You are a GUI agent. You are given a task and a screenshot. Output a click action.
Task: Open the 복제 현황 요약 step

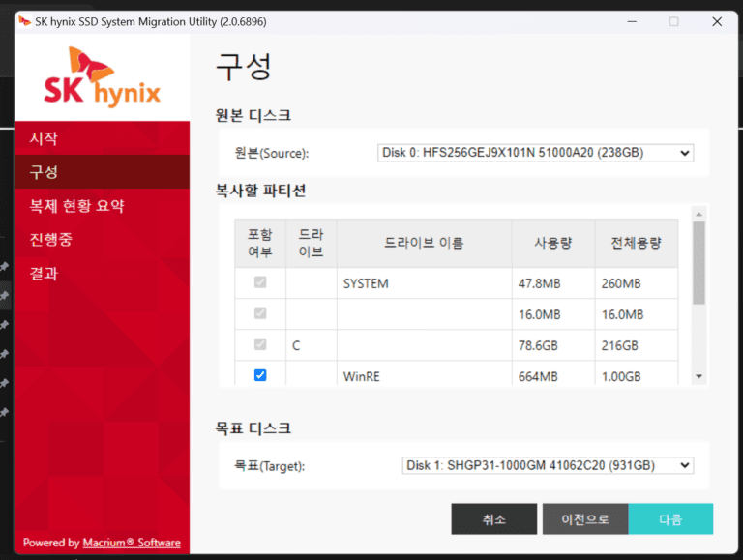[x=102, y=206]
